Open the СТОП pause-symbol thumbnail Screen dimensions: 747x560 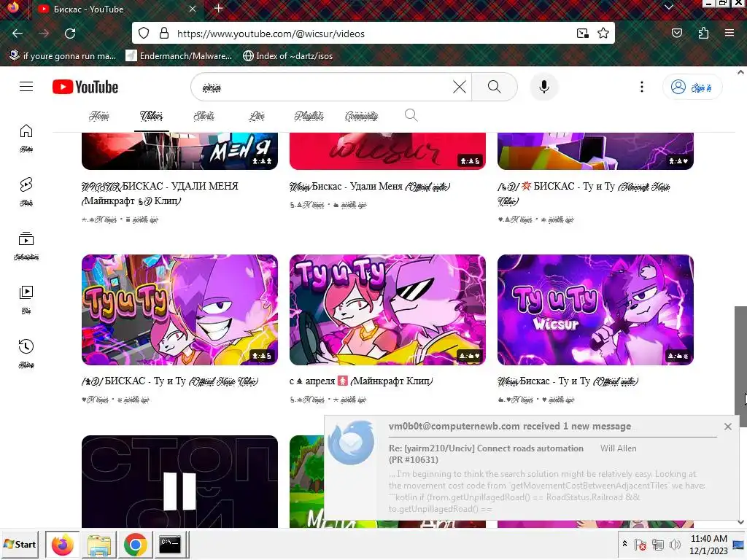[x=179, y=481]
